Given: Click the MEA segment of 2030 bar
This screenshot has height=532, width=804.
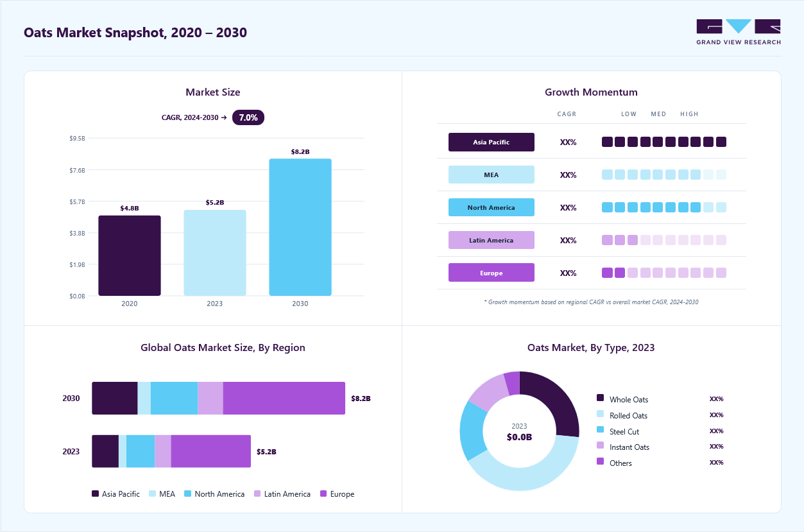Looking at the screenshot, I should (144, 398).
